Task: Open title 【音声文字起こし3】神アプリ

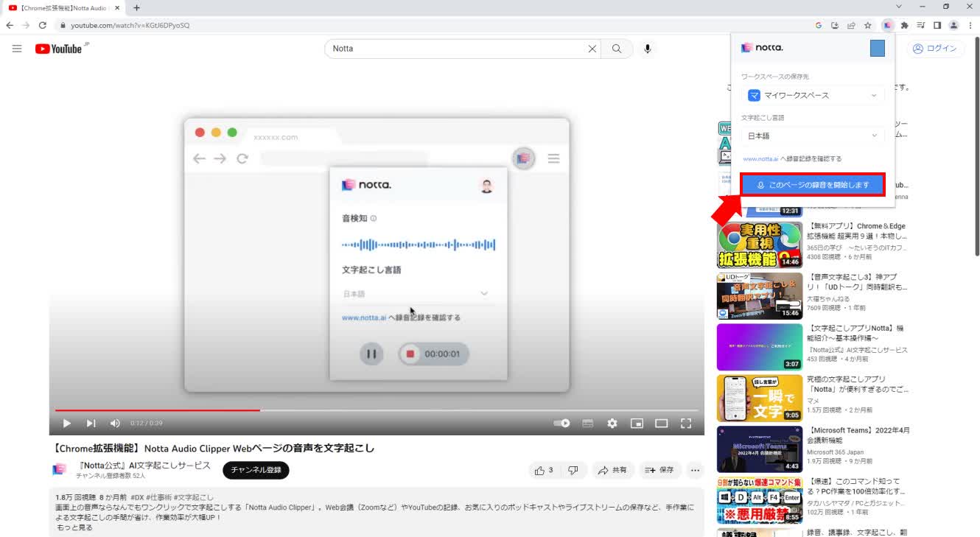Action: [857, 282]
